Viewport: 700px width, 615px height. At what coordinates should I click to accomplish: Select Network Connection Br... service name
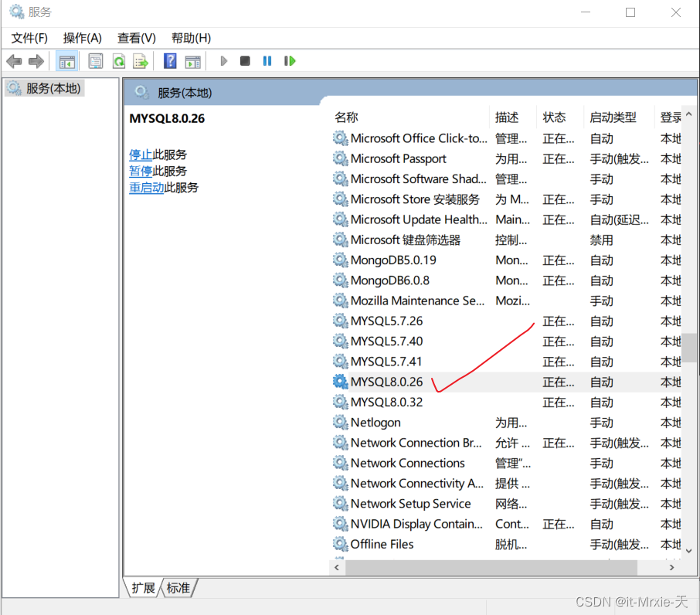point(416,443)
